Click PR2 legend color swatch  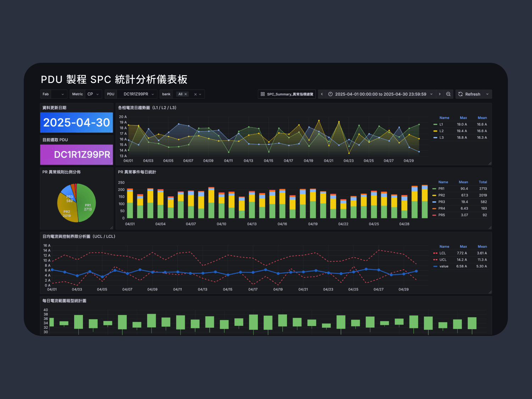pyautogui.click(x=434, y=195)
